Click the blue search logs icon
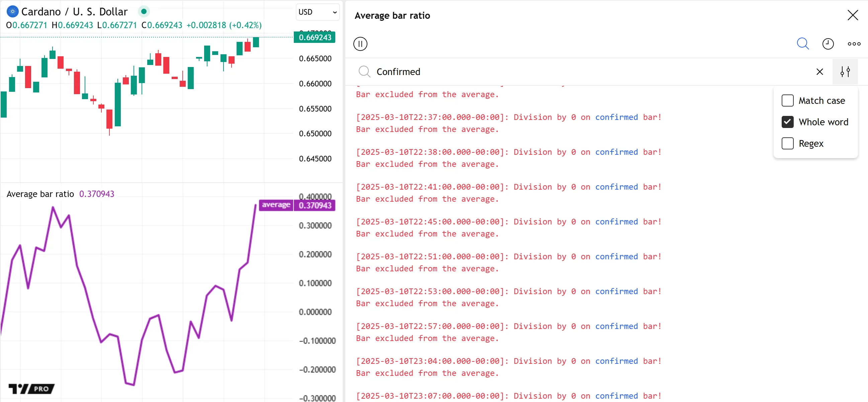 (x=803, y=44)
